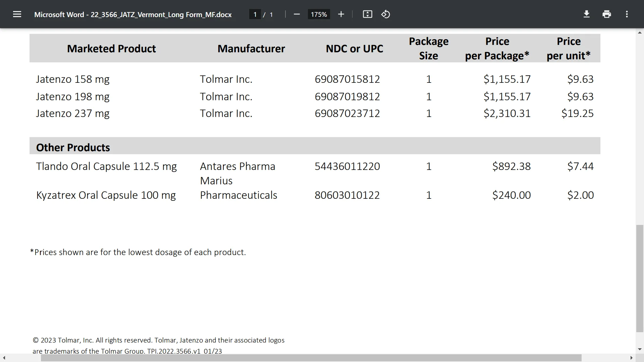
Task: Click the $2,310.31 package price
Action: point(507,113)
